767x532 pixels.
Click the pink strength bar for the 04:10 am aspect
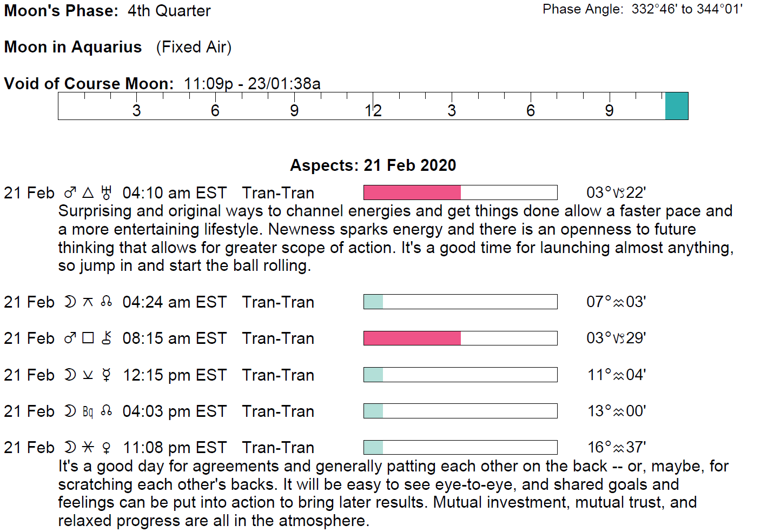(x=412, y=192)
